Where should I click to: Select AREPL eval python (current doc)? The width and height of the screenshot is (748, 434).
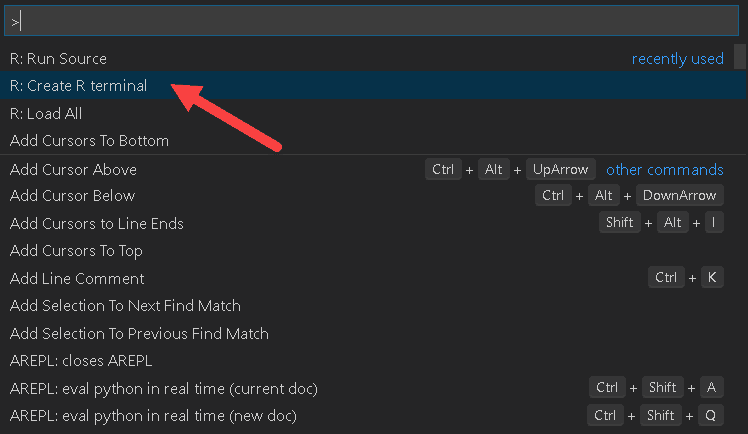[x=163, y=388]
